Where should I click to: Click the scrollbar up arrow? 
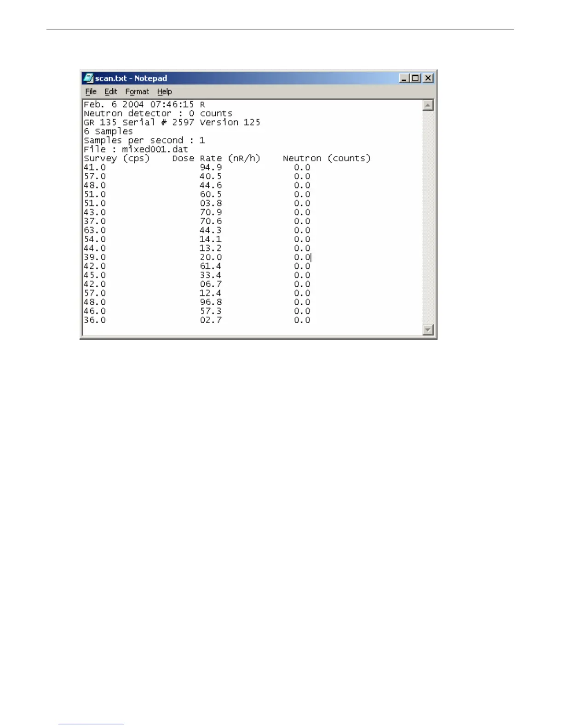(x=428, y=105)
